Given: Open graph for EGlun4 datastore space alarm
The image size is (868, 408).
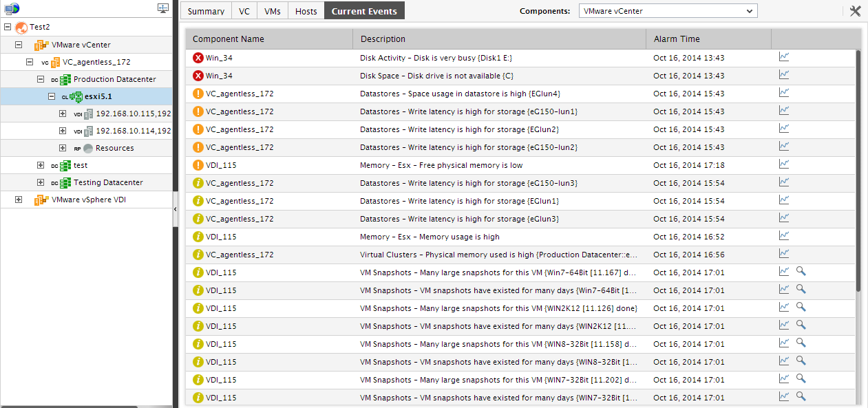Looking at the screenshot, I should pyautogui.click(x=784, y=92).
